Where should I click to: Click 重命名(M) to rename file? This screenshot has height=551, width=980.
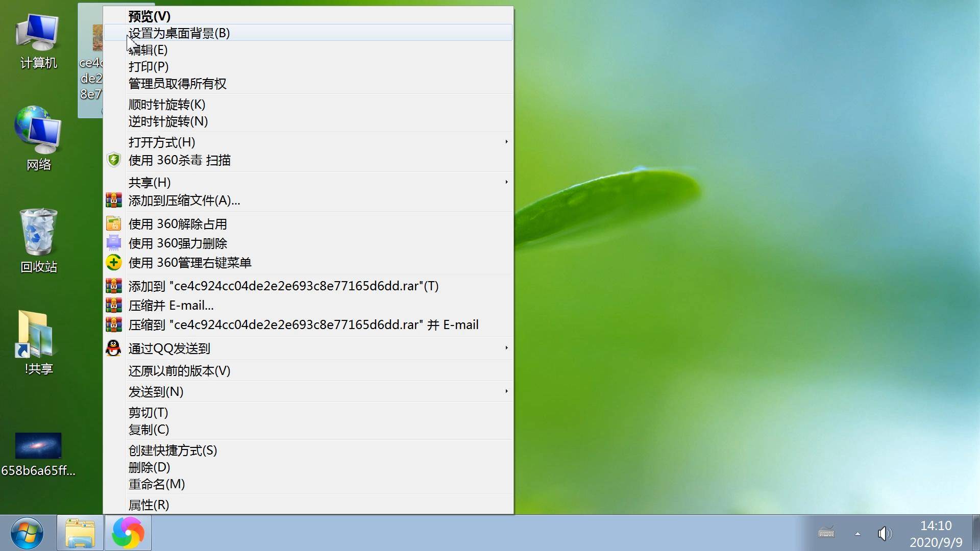point(157,483)
